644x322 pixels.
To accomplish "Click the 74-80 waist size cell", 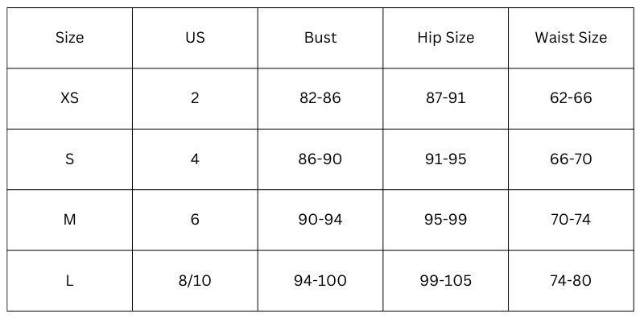I will pos(571,281).
